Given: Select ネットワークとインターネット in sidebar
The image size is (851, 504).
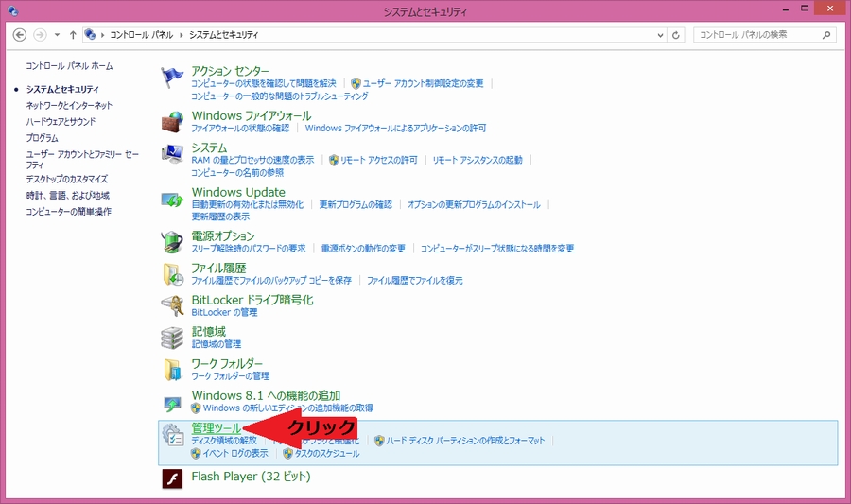Looking at the screenshot, I should pos(69,105).
